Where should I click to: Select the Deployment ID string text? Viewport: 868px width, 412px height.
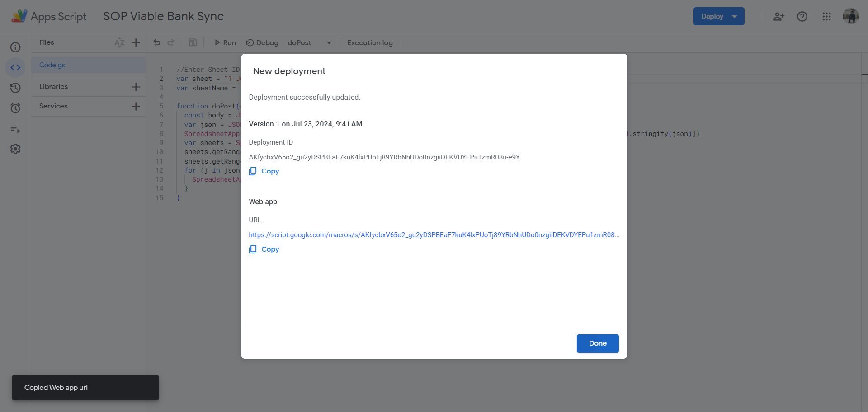pyautogui.click(x=384, y=157)
